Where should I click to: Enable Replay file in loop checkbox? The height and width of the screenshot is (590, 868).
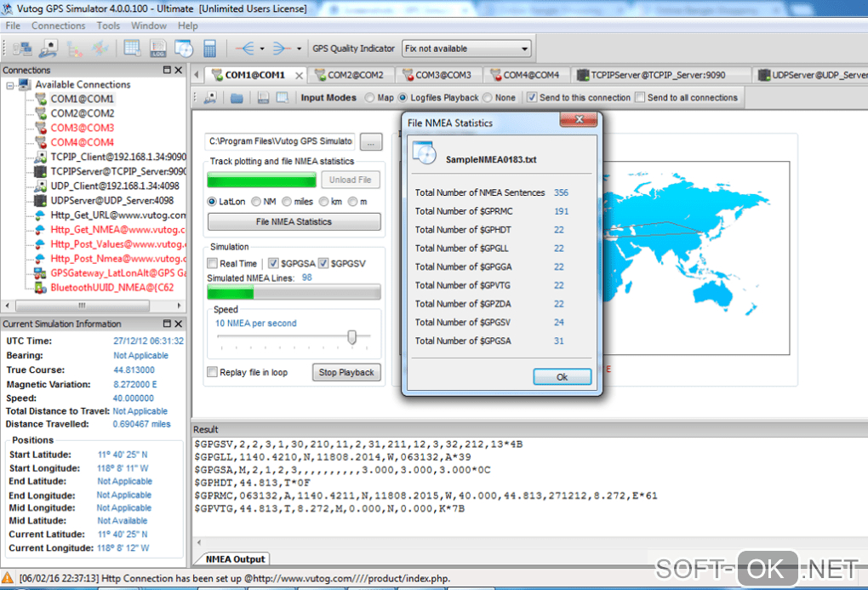tap(212, 372)
